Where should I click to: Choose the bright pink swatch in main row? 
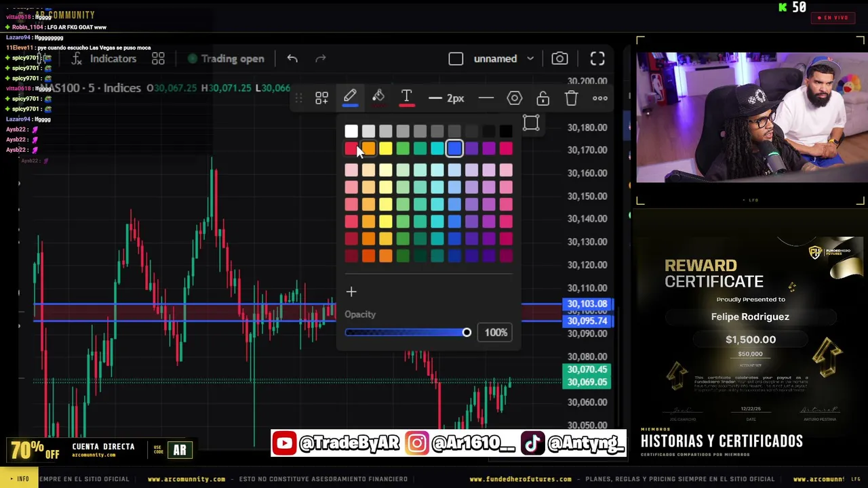[x=506, y=148]
